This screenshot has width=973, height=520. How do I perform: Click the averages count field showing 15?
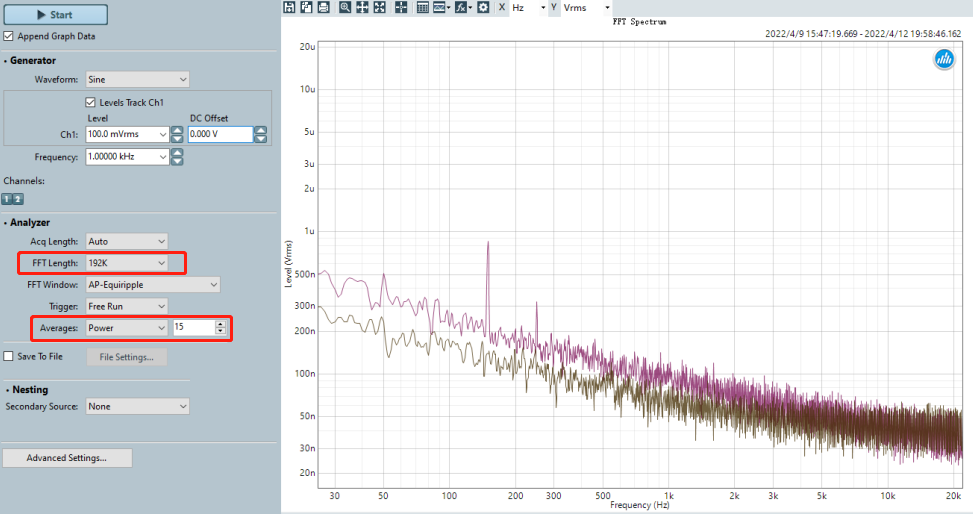point(194,327)
